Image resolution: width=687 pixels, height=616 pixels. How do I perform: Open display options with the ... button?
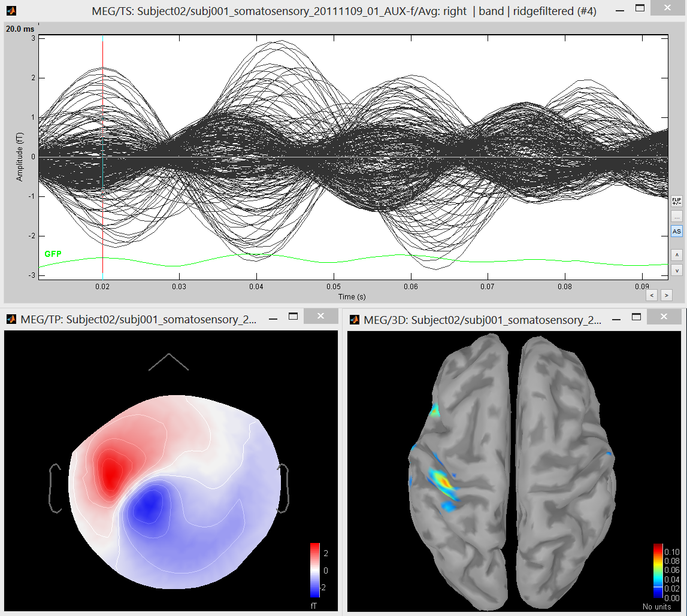(676, 216)
